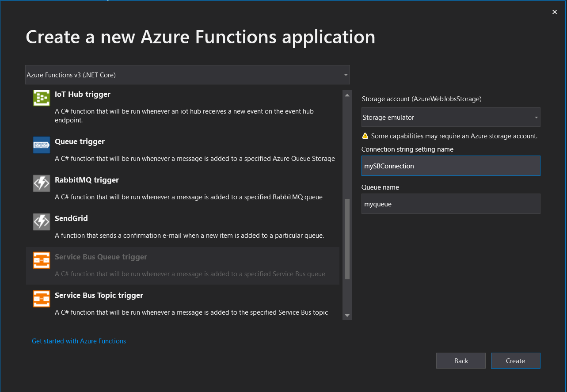Select the Service Bus Queue trigger icon
Viewport: 567px width, 392px height.
pos(41,260)
